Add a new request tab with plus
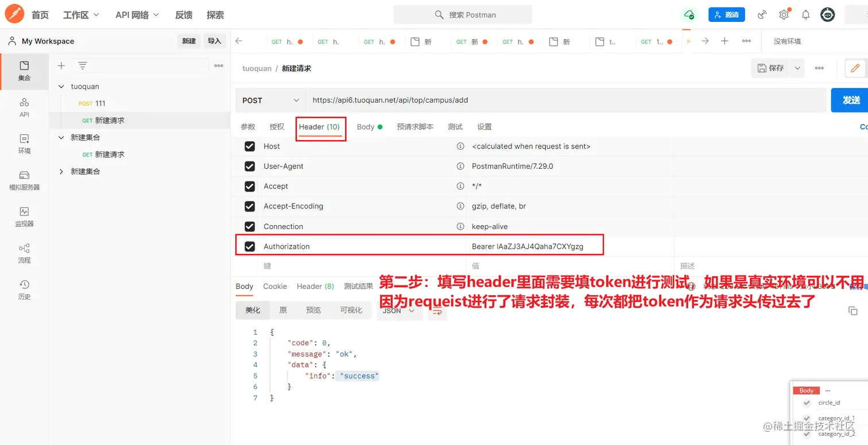Viewport: 868px width, 445px height. 724,41
